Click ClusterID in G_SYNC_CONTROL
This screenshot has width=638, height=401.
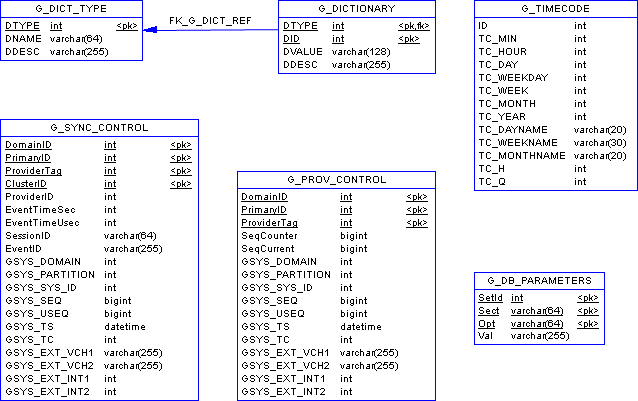click(x=26, y=184)
